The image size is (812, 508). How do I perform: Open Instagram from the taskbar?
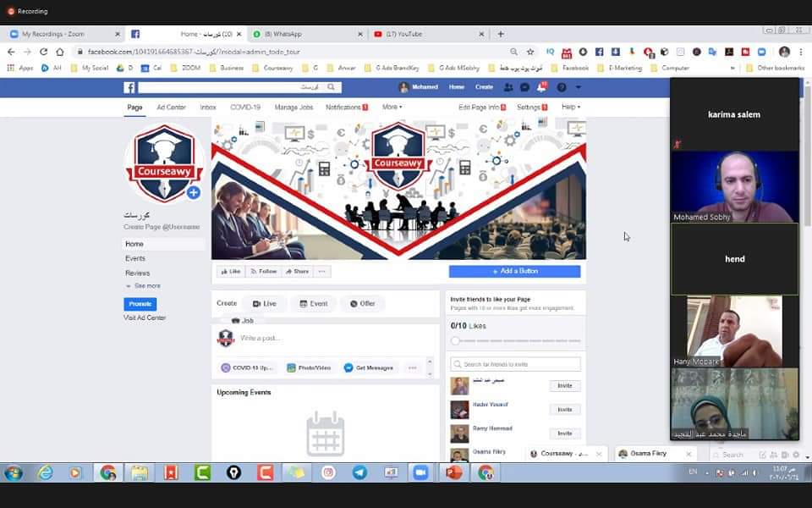(x=328, y=472)
